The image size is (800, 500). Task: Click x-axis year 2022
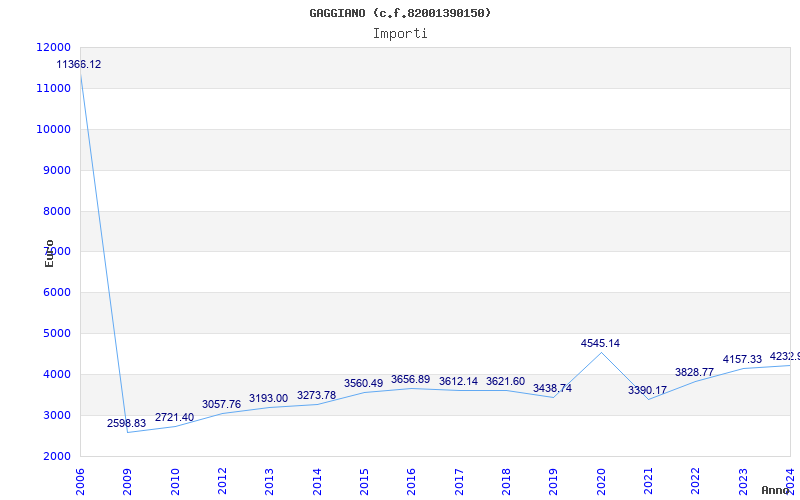[695, 482]
